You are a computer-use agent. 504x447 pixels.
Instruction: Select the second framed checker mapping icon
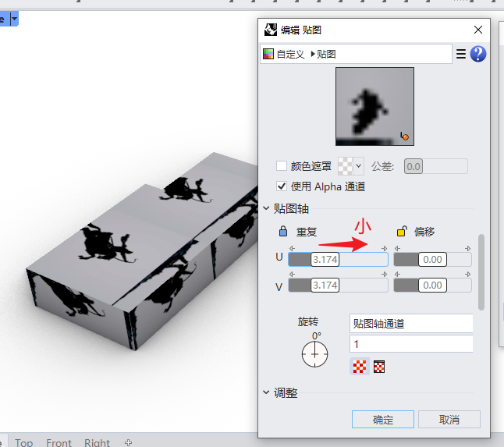click(379, 367)
